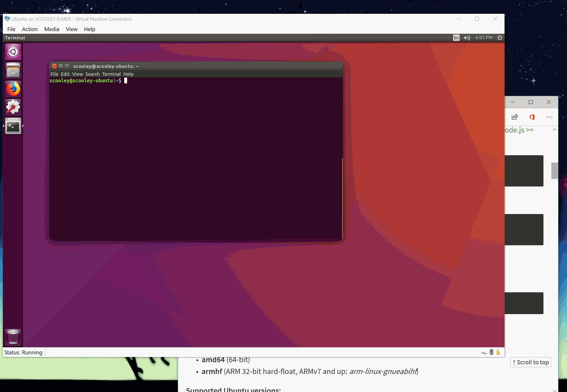Click the mouse status icon in VM status bar

pos(491,352)
